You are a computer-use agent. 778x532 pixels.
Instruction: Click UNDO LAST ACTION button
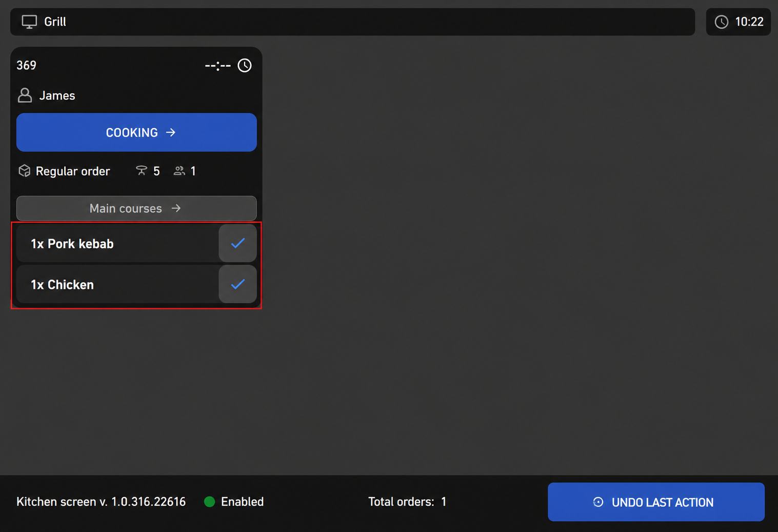click(x=656, y=502)
